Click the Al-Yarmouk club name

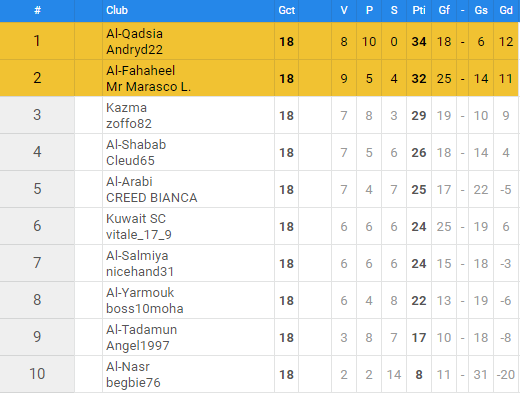click(140, 293)
